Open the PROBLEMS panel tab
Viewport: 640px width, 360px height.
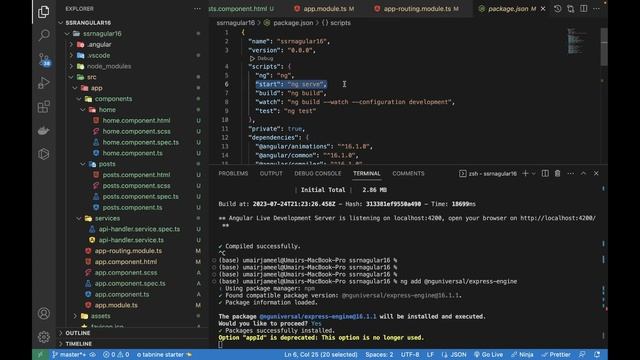pyautogui.click(x=233, y=173)
